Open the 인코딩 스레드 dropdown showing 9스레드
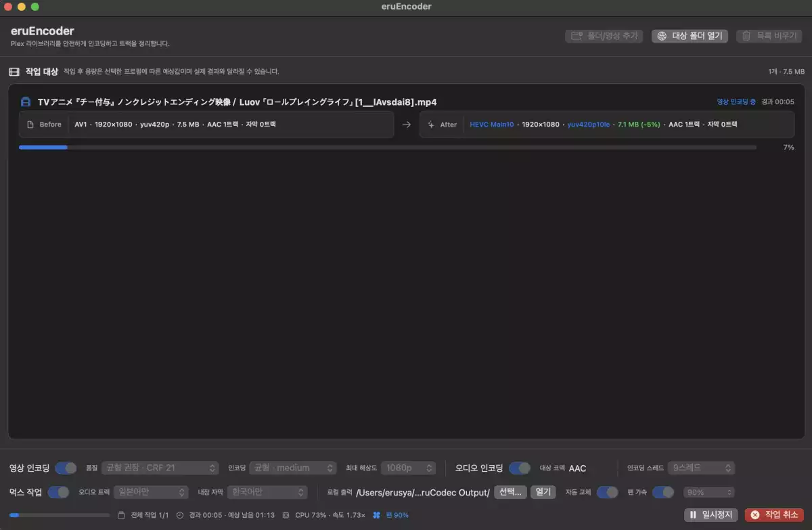 pos(701,468)
